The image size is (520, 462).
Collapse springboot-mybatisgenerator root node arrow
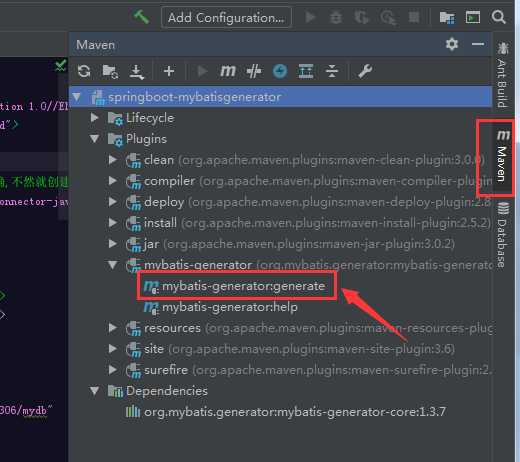(x=77, y=97)
